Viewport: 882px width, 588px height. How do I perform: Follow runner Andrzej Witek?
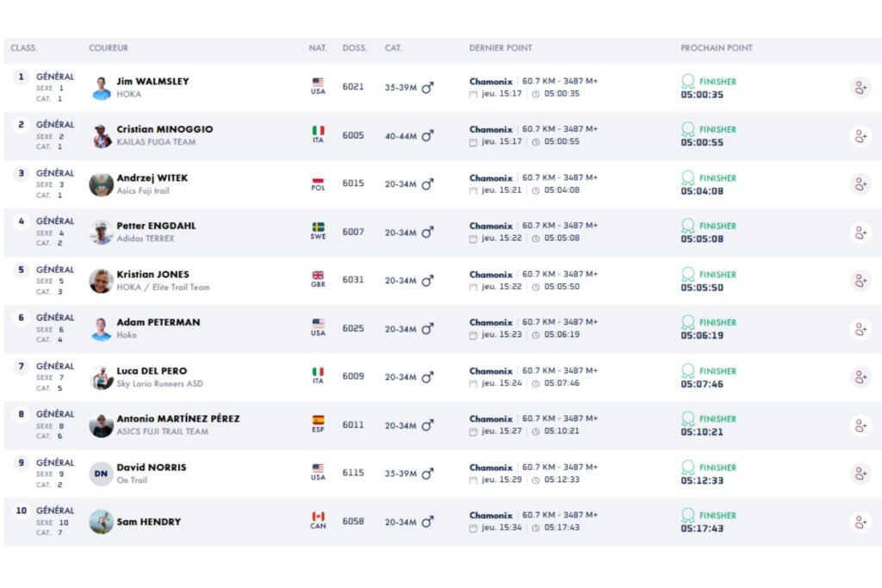click(x=860, y=184)
